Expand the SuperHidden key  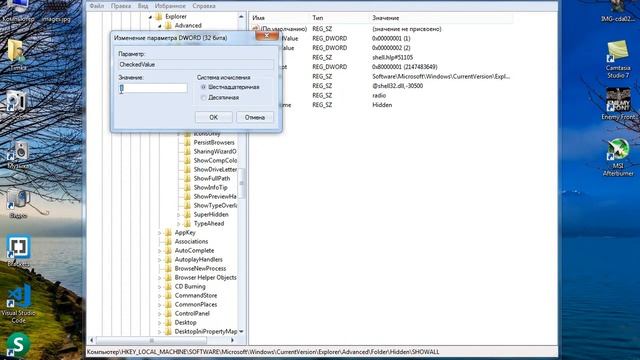(x=178, y=214)
